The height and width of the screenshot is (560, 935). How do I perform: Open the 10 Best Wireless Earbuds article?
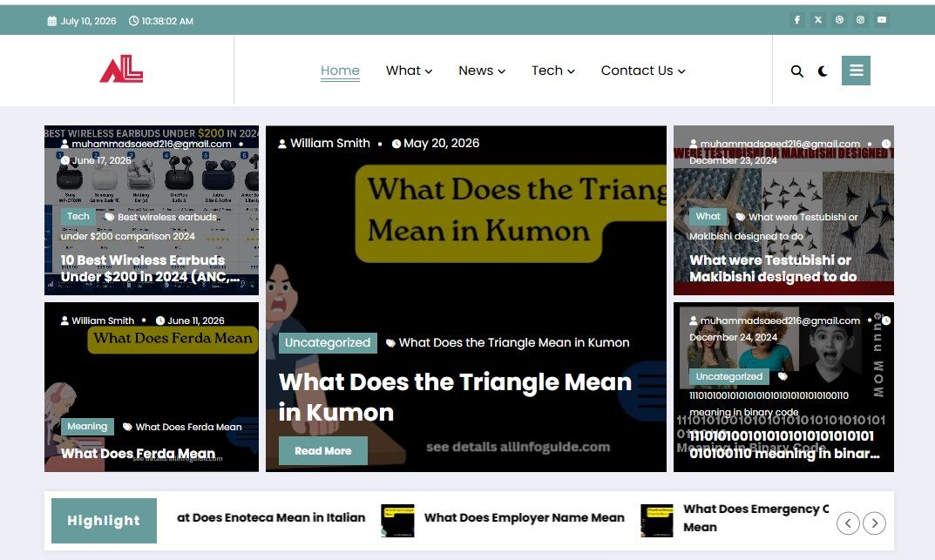click(150, 268)
